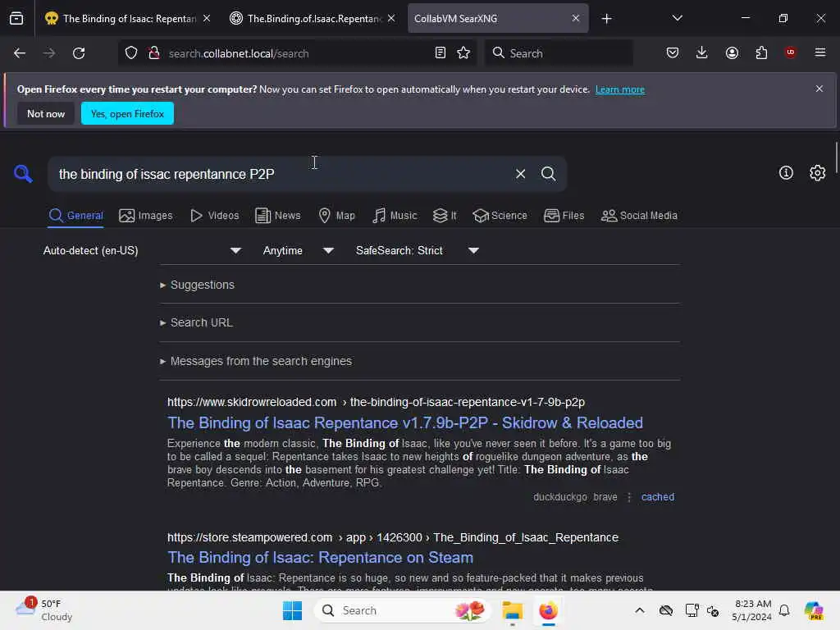Open the SearXNG about info icon
Screen dimensions: 840x630
(786, 172)
